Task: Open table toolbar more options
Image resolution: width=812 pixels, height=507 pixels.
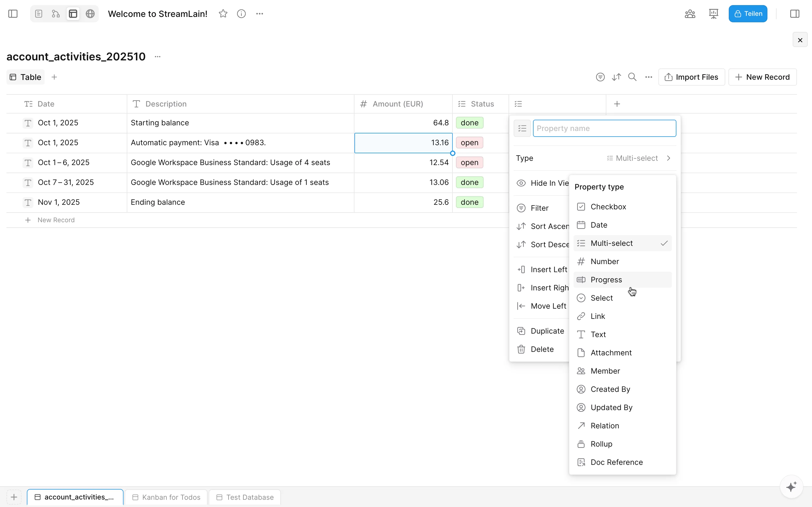Action: point(649,77)
